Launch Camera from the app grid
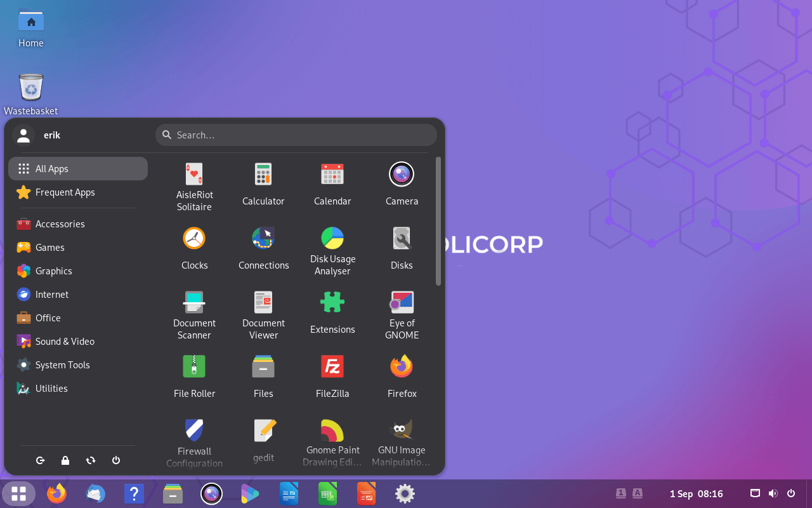This screenshot has height=508, width=812. [402, 184]
